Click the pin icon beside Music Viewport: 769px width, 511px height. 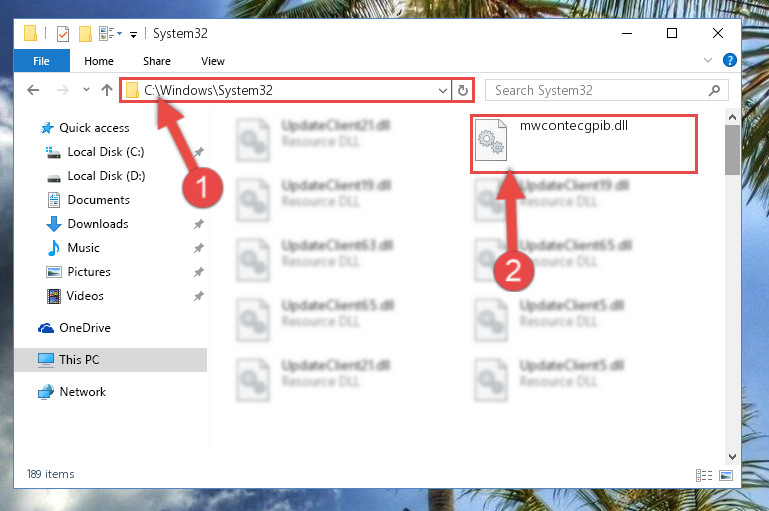click(x=199, y=248)
